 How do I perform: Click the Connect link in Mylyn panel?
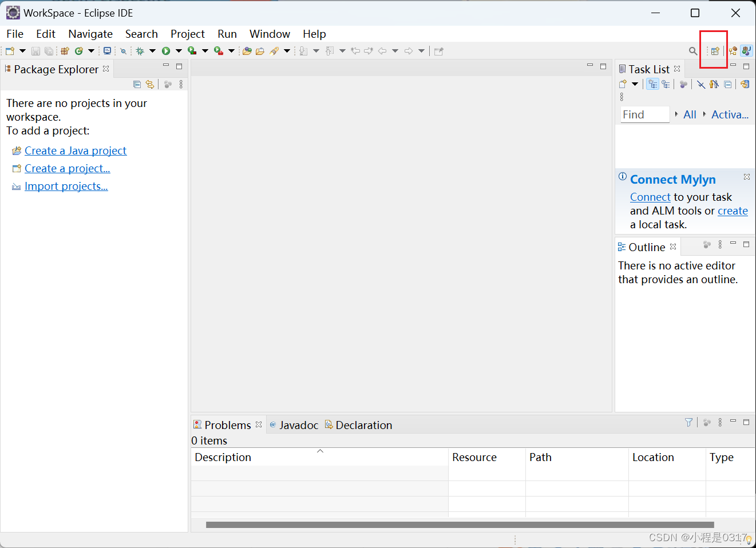click(650, 197)
